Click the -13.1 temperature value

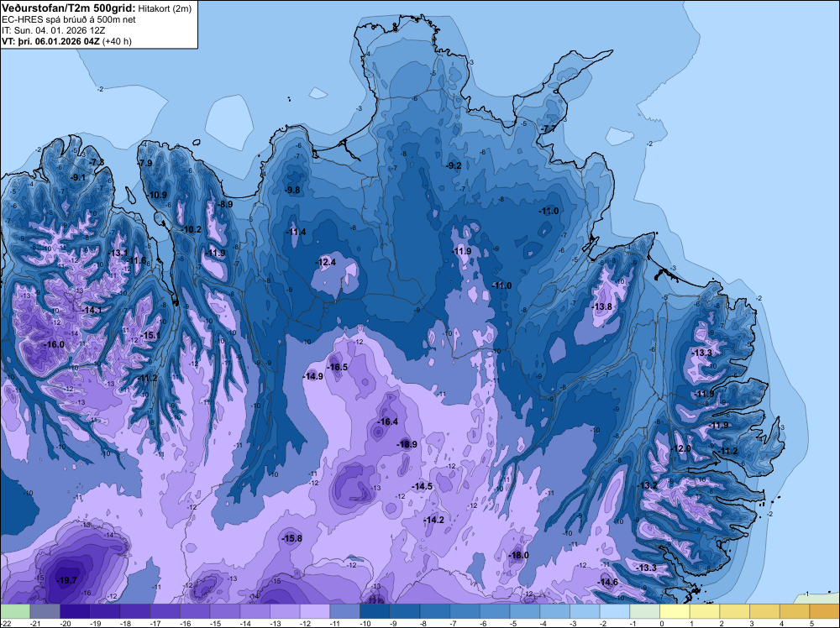[x=118, y=254]
